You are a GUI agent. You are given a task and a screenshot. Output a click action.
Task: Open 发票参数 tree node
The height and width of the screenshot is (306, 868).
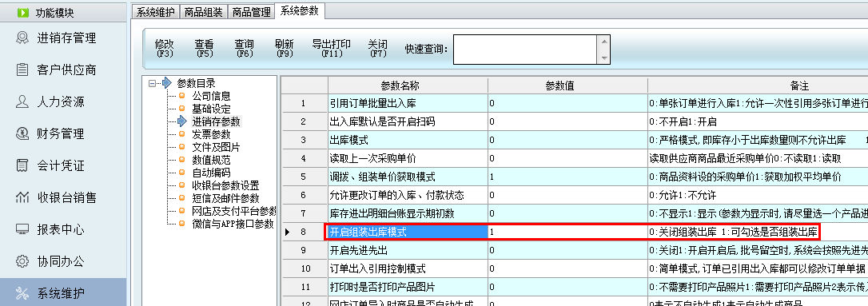point(211,134)
